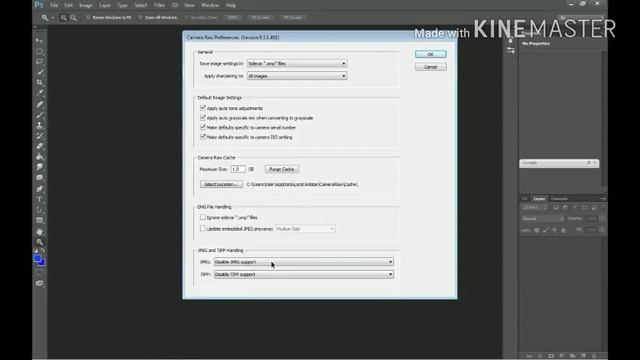Click the Select Location button

click(221, 184)
